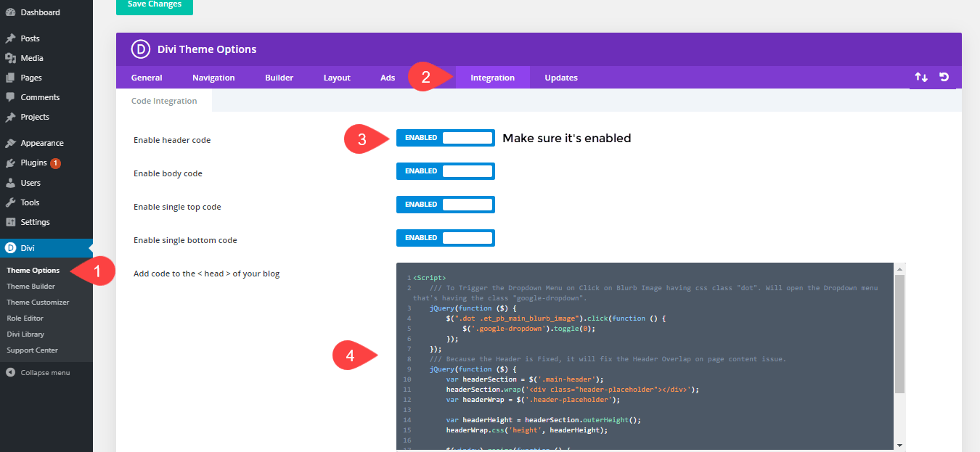Viewport: 980px width, 452px height.
Task: Switch to the Builder tab
Action: [x=279, y=78]
